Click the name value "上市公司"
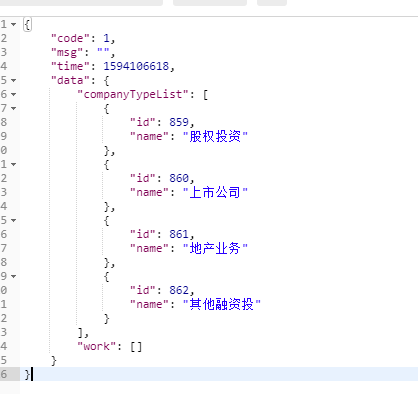Image resolution: width=418 pixels, height=394 pixels. (215, 192)
